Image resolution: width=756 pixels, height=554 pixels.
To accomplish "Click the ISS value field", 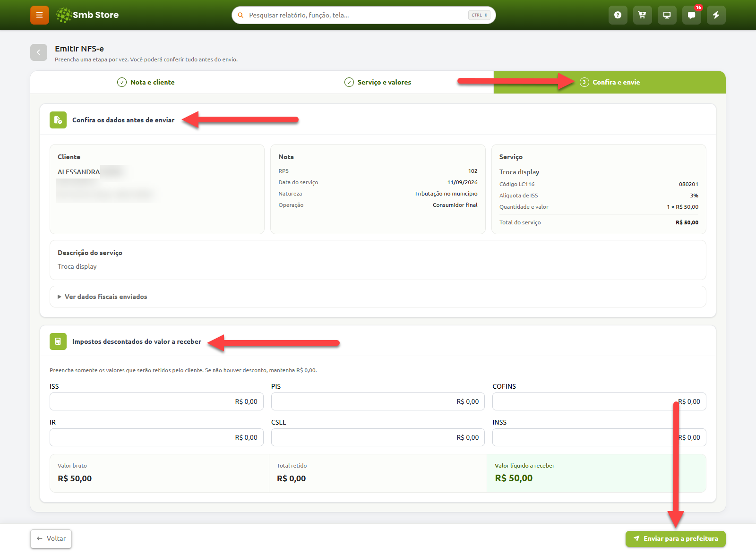I will (156, 401).
